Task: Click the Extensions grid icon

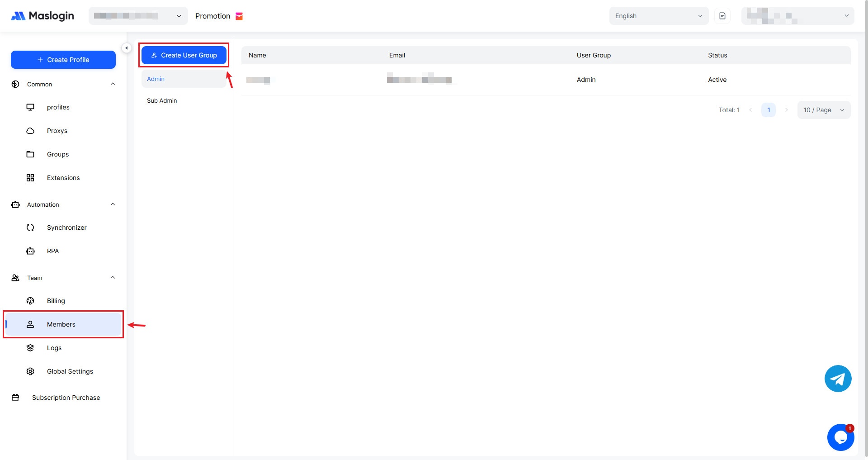Action: tap(30, 178)
